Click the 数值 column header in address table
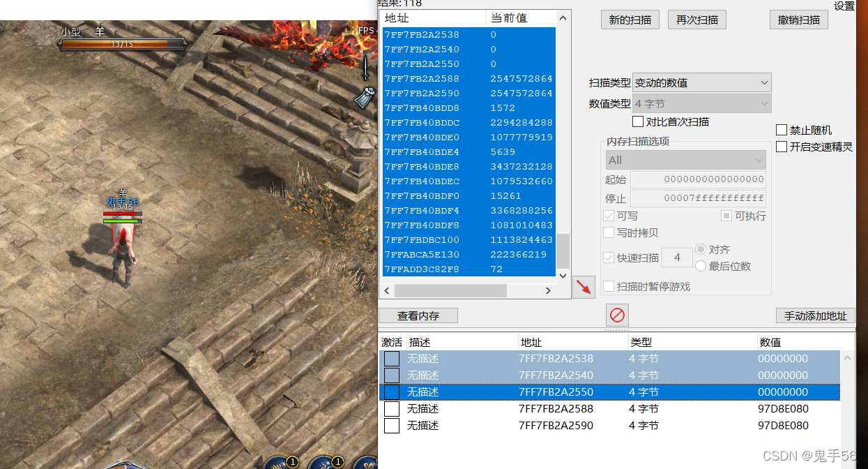Screen dimensions: 868x469 tap(799, 343)
